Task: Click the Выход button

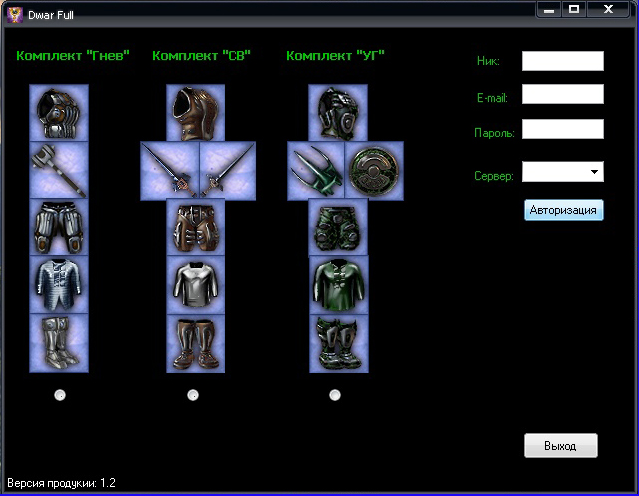Action: point(561,445)
